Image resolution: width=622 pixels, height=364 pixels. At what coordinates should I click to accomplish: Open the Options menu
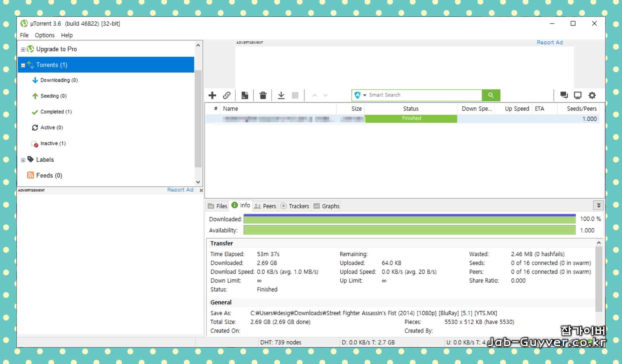coord(45,35)
